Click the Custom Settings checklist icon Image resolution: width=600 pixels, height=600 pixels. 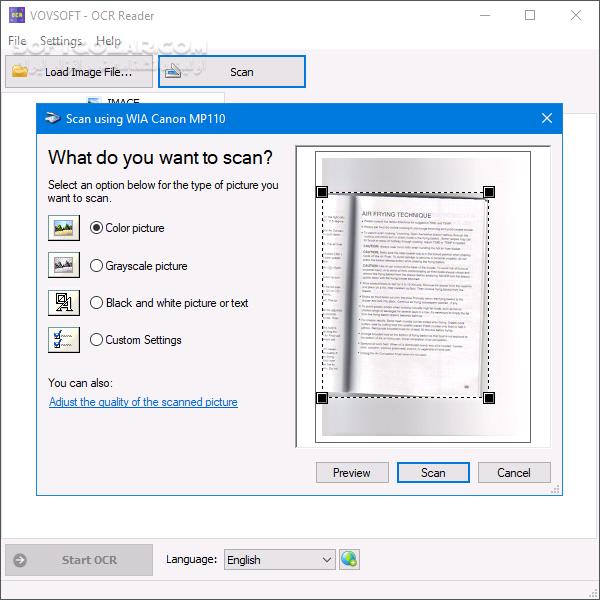tap(64, 340)
